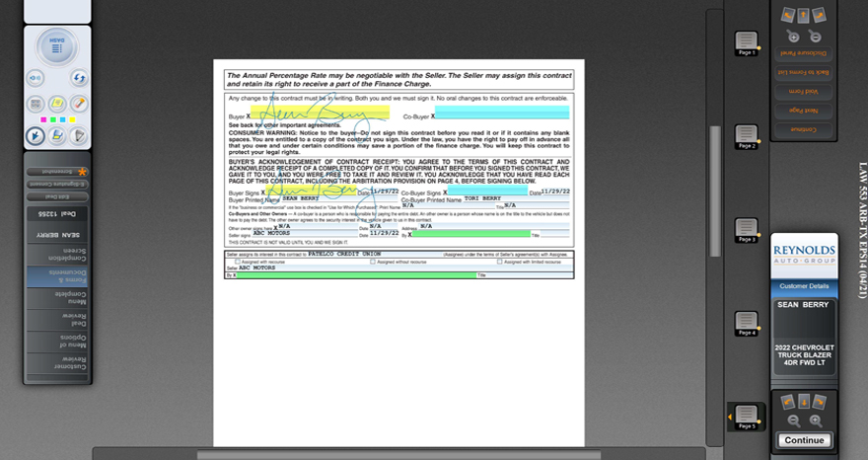The height and width of the screenshot is (460, 868).
Task: Check Assigned with recourse box
Action: (x=238, y=262)
